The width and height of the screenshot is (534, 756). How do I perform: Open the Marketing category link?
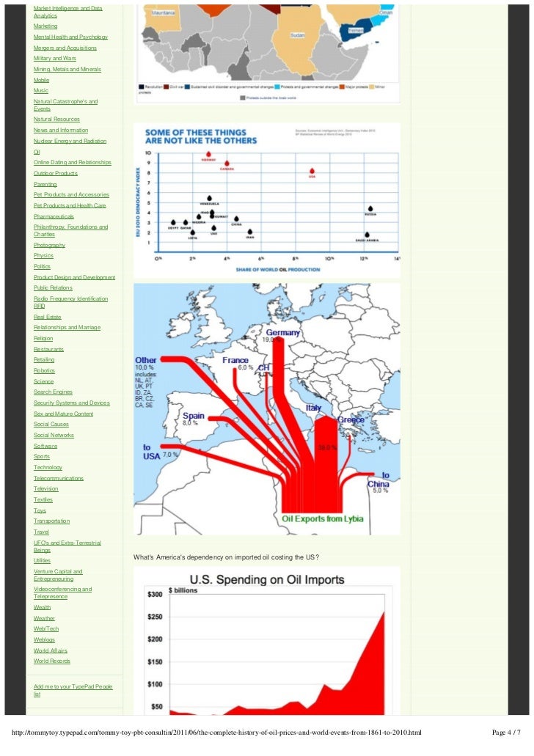45,26
